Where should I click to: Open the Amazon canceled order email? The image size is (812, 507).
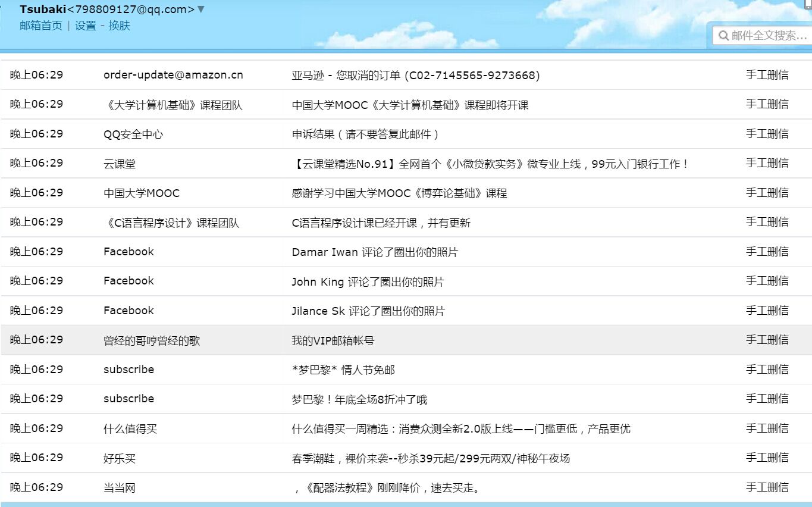point(415,76)
